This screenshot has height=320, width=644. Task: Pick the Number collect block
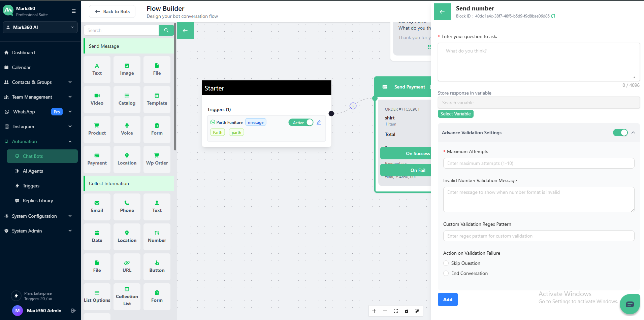[x=157, y=237]
